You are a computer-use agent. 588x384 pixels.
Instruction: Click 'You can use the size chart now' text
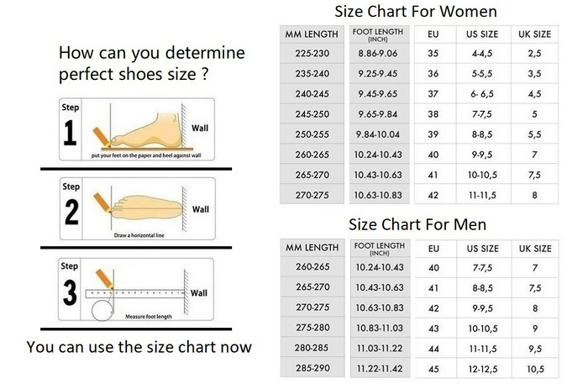(139, 347)
